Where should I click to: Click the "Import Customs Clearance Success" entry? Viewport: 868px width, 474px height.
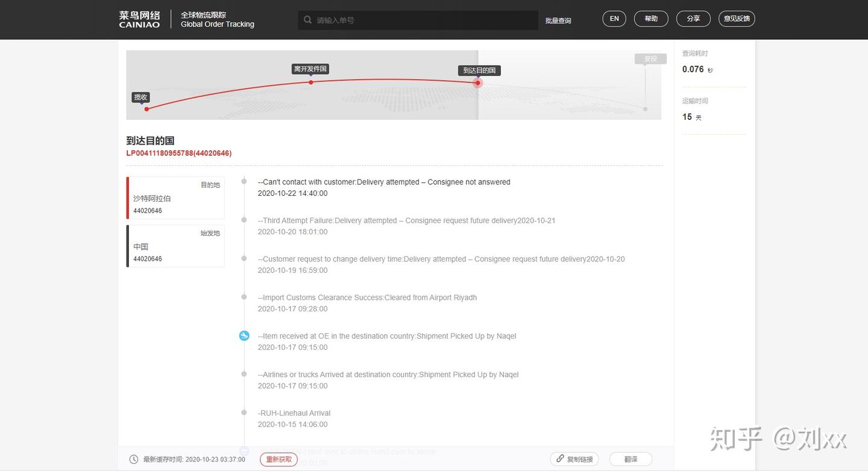[x=367, y=298]
